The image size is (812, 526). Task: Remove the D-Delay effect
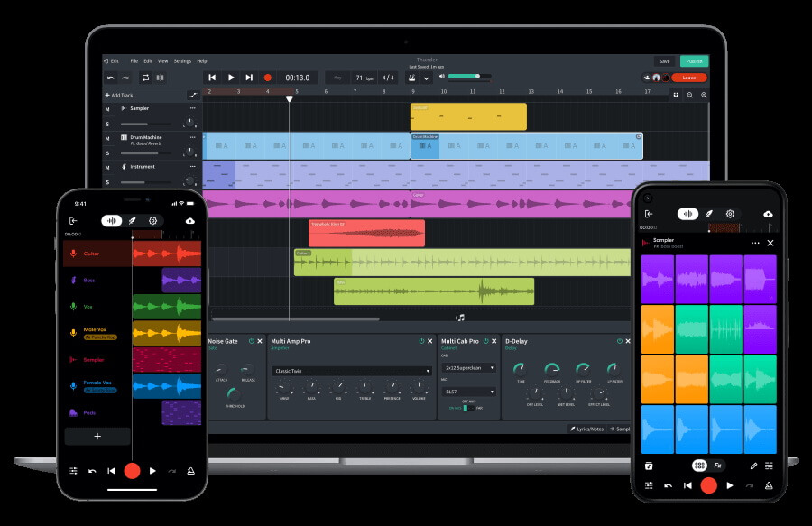628,341
